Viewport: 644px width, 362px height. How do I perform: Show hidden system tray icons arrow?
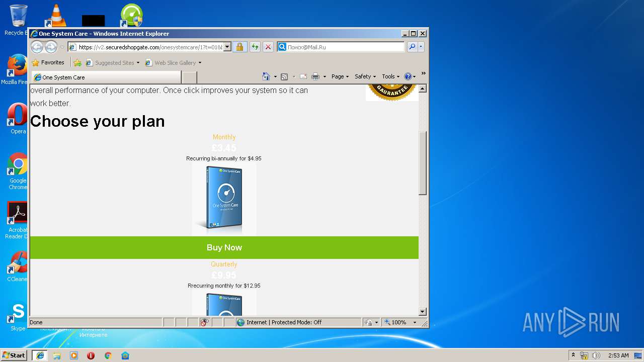click(573, 355)
